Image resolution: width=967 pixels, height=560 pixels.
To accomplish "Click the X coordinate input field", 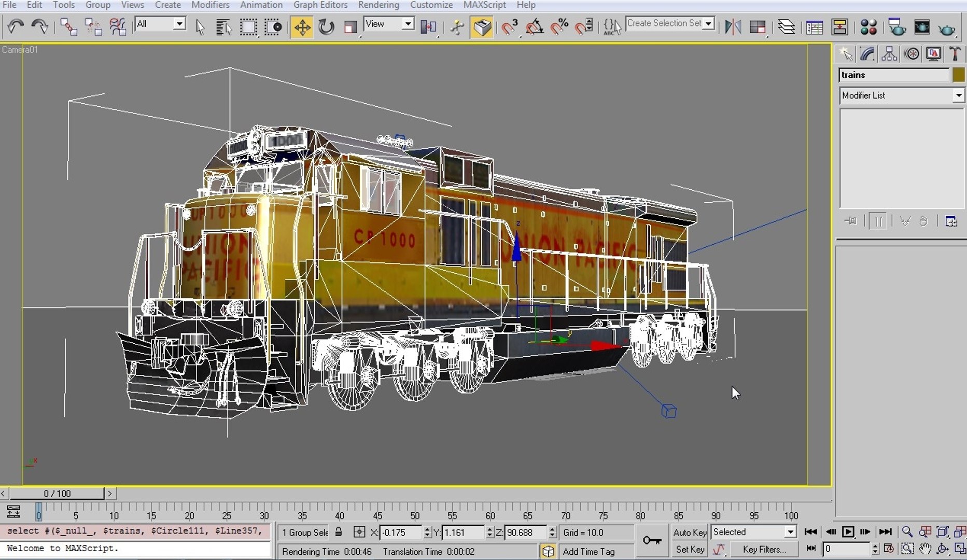I will [x=401, y=533].
